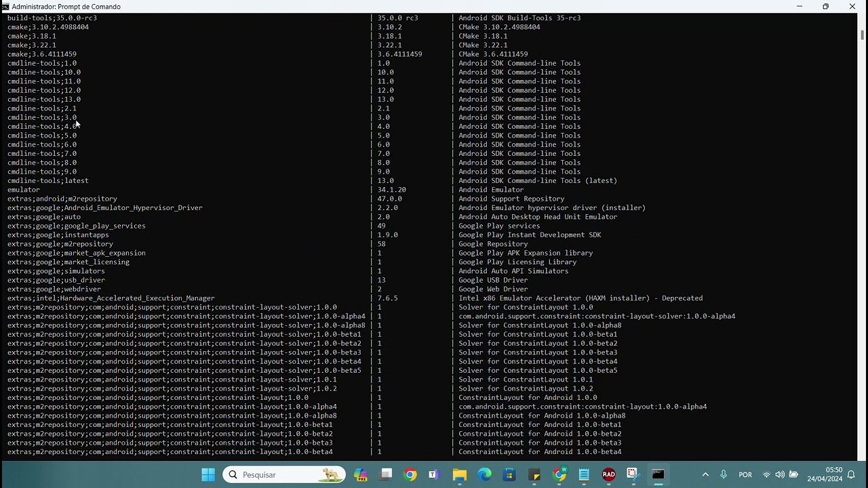Click 'Google Play Instant Development SDK' text
The image size is (868, 488).
pyautogui.click(x=530, y=235)
